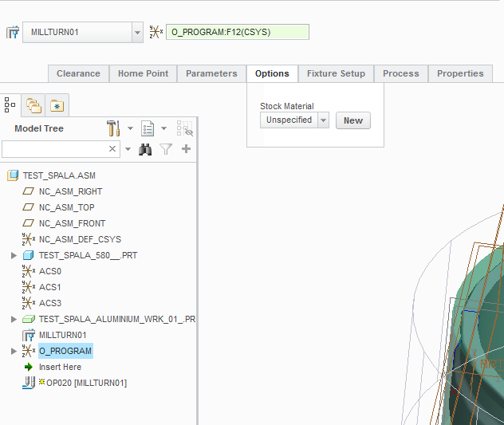This screenshot has width=504, height=425.
Task: Select the TEST_SPALA_ALUMINIUM_WRK_01 workpiece
Action: point(117,319)
